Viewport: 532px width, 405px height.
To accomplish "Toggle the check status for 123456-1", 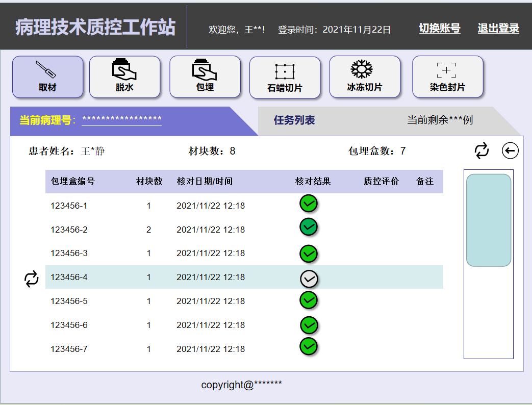I will (x=309, y=204).
